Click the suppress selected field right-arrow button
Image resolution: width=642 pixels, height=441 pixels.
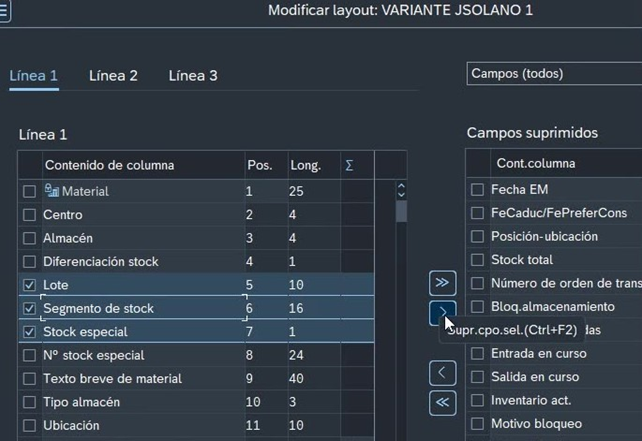click(x=444, y=312)
